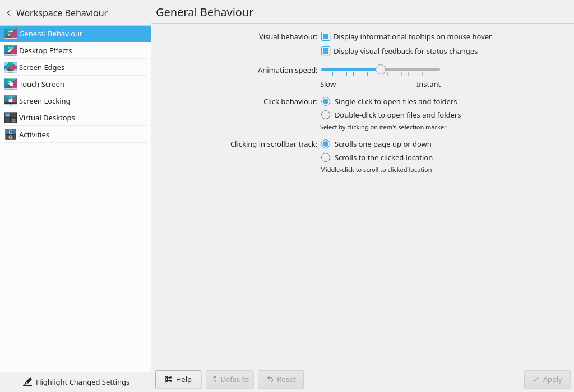Click the General Behaviour page heading
The image size is (574, 392).
205,12
